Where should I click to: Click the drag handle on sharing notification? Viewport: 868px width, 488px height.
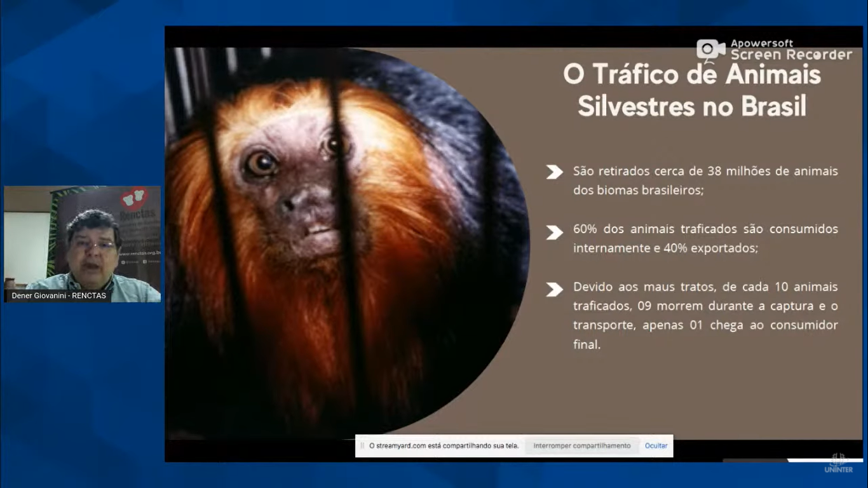pyautogui.click(x=362, y=446)
